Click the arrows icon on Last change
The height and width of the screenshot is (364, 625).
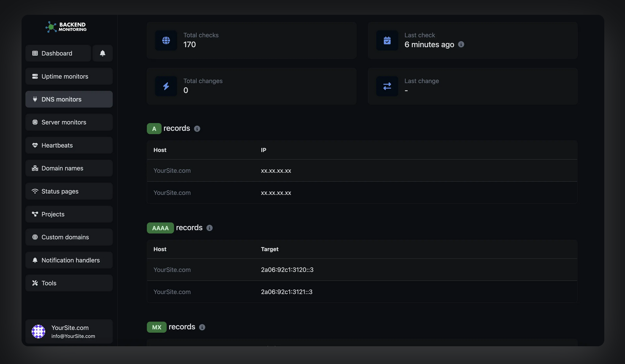387,86
